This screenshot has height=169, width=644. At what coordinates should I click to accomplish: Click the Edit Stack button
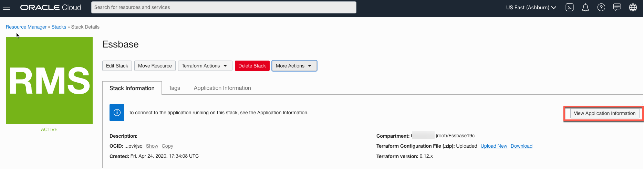click(x=117, y=66)
